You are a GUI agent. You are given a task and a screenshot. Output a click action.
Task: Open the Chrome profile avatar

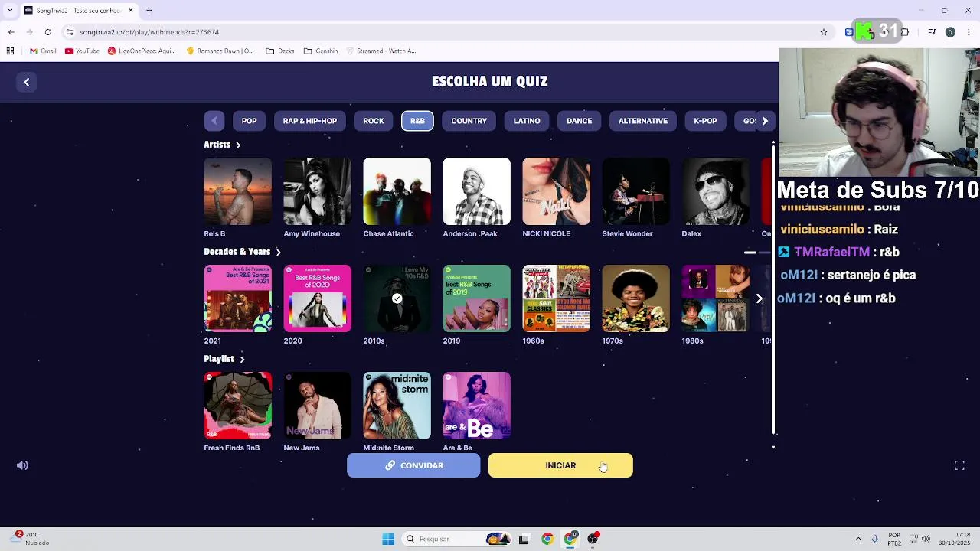950,32
